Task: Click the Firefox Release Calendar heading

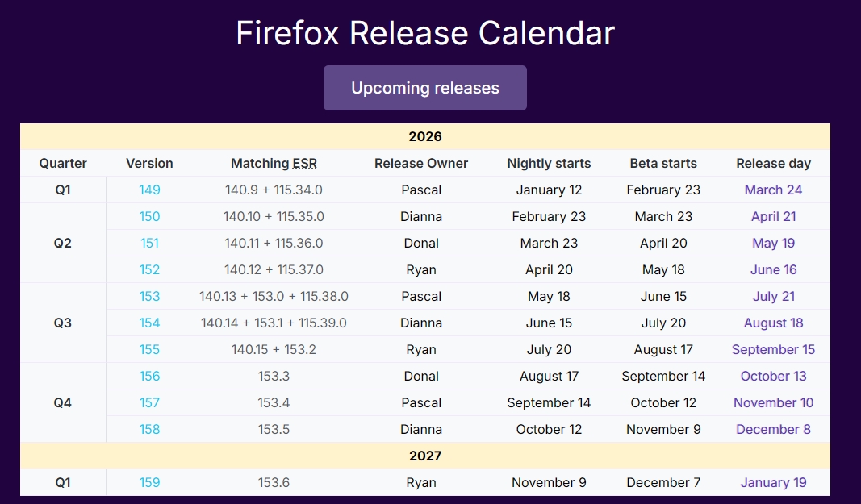Action: coord(425,33)
